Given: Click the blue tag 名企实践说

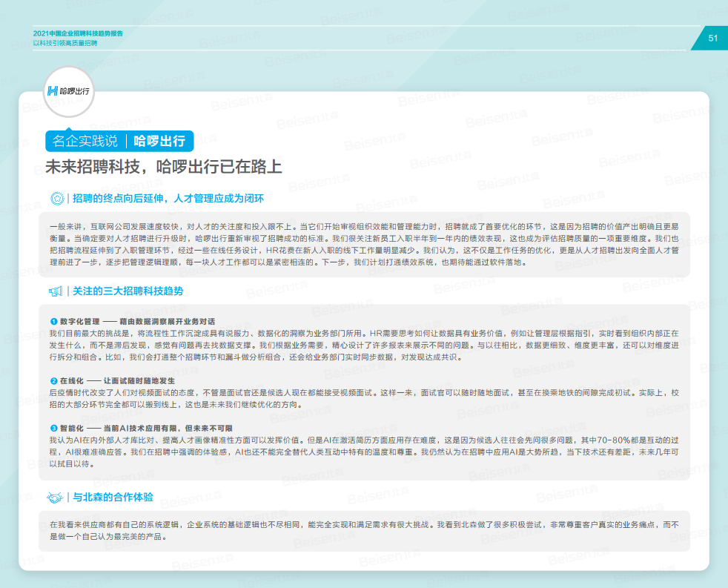Looking at the screenshot, I should (85, 141).
